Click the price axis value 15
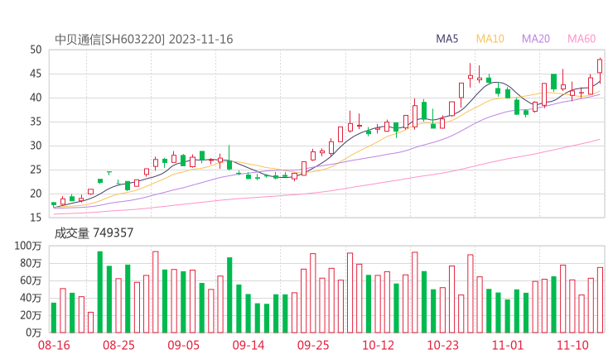 (36, 218)
